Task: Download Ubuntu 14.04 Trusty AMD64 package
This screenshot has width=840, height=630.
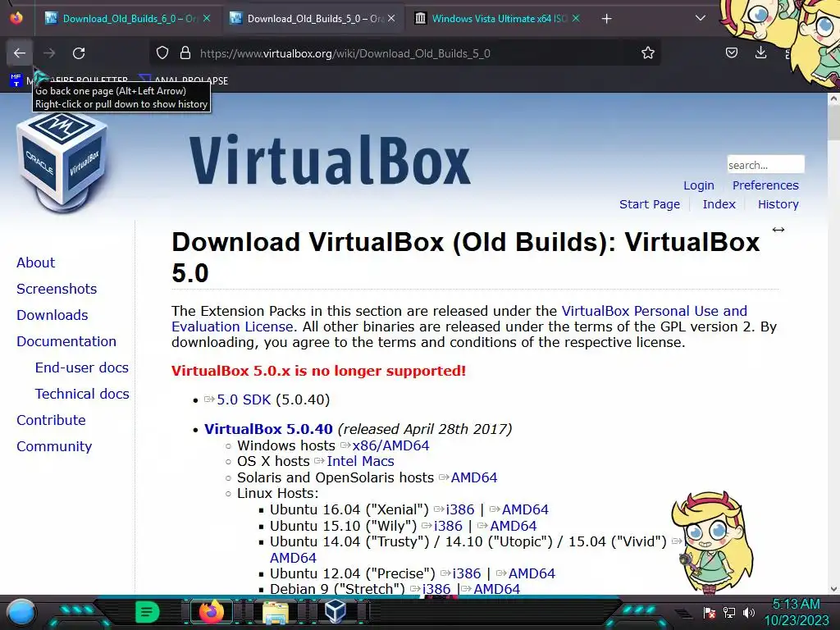Action: coord(293,558)
